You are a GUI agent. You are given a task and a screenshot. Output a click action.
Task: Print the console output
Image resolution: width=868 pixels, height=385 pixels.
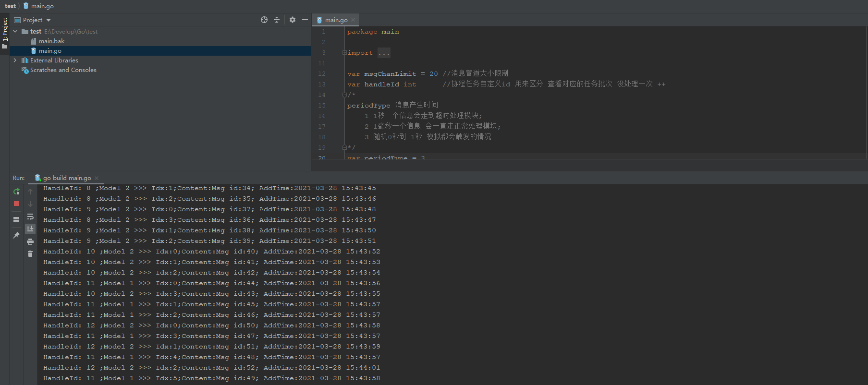tap(30, 241)
